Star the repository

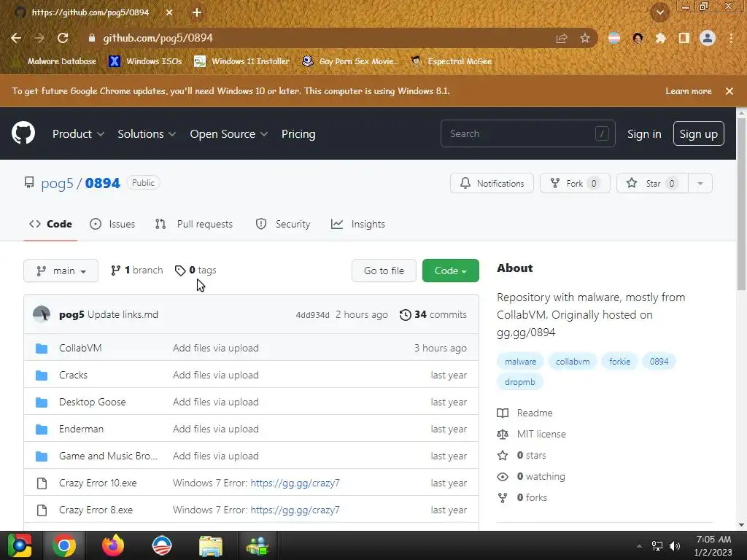tap(652, 183)
